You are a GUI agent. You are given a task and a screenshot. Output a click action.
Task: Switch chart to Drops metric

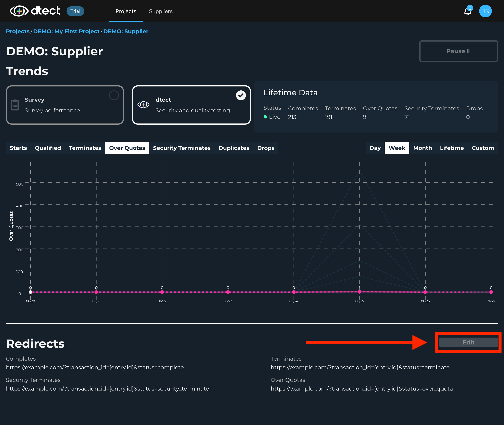pyautogui.click(x=266, y=148)
